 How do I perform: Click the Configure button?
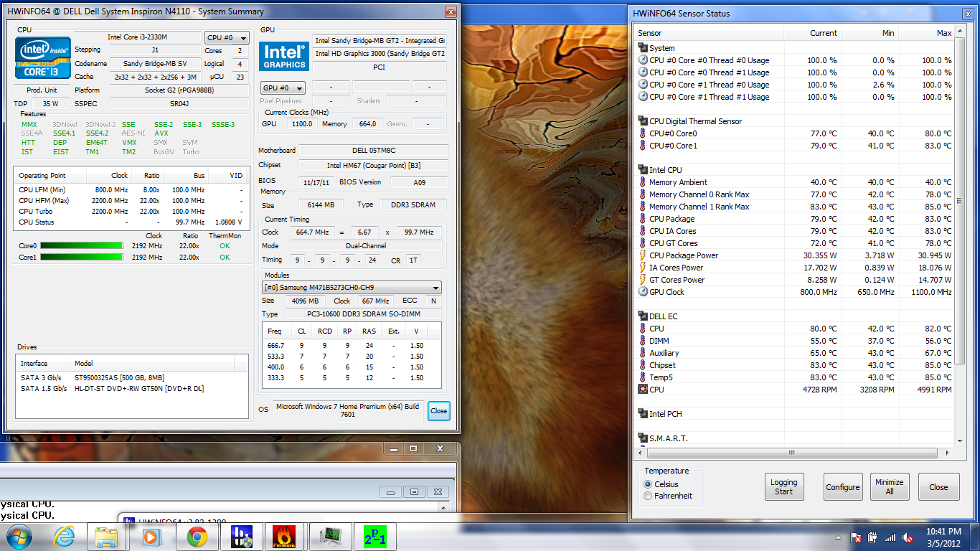(x=843, y=487)
